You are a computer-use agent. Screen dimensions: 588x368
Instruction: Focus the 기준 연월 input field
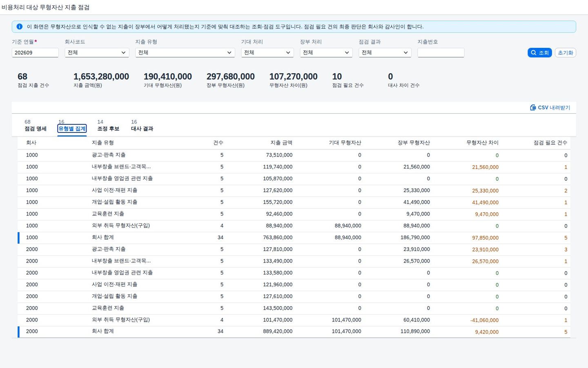point(35,53)
